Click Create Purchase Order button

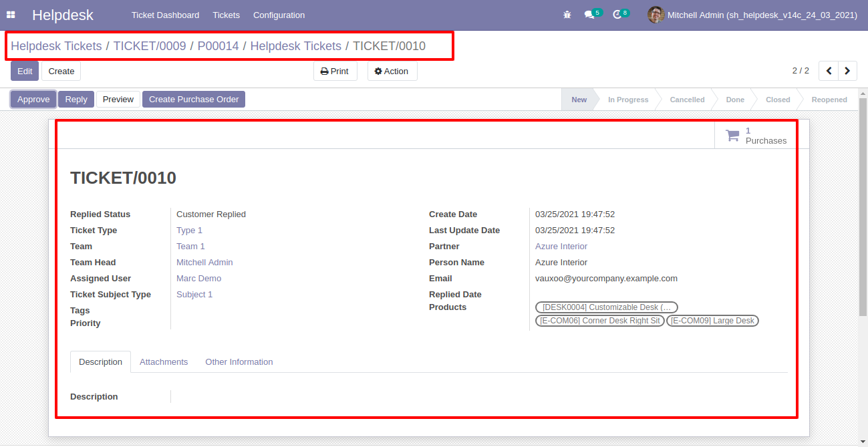(193, 100)
